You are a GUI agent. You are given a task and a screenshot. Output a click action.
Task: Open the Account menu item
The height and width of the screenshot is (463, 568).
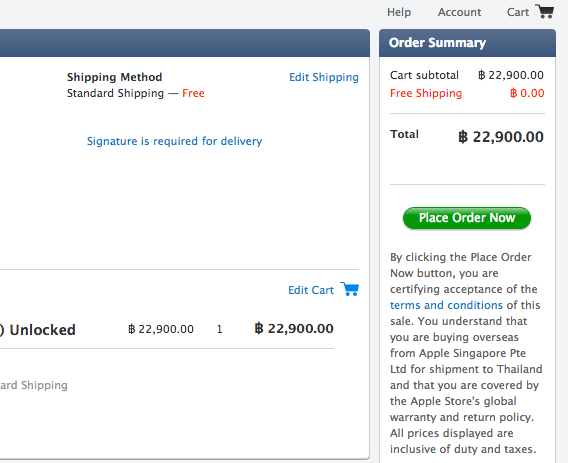[x=459, y=12]
